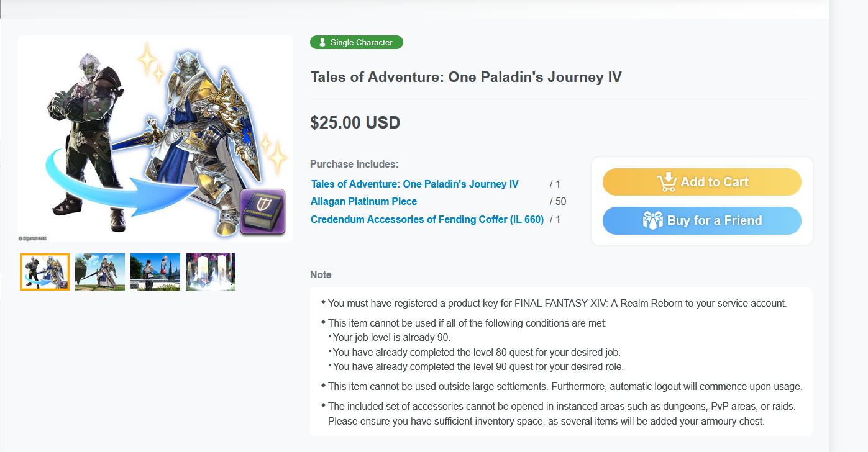The image size is (868, 452).
Task: Click the gift box icon on Buy for a Friend
Action: (x=653, y=220)
